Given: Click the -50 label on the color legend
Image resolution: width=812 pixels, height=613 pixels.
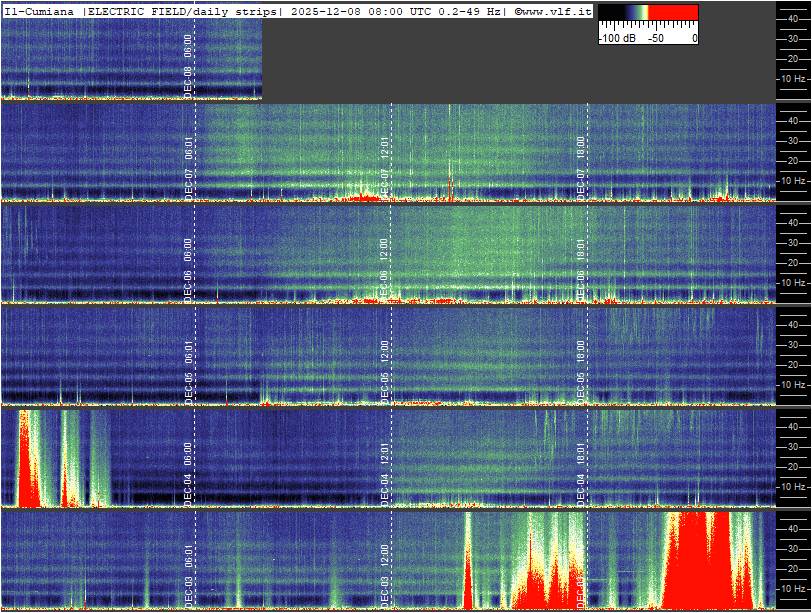Looking at the screenshot, I should click(656, 38).
